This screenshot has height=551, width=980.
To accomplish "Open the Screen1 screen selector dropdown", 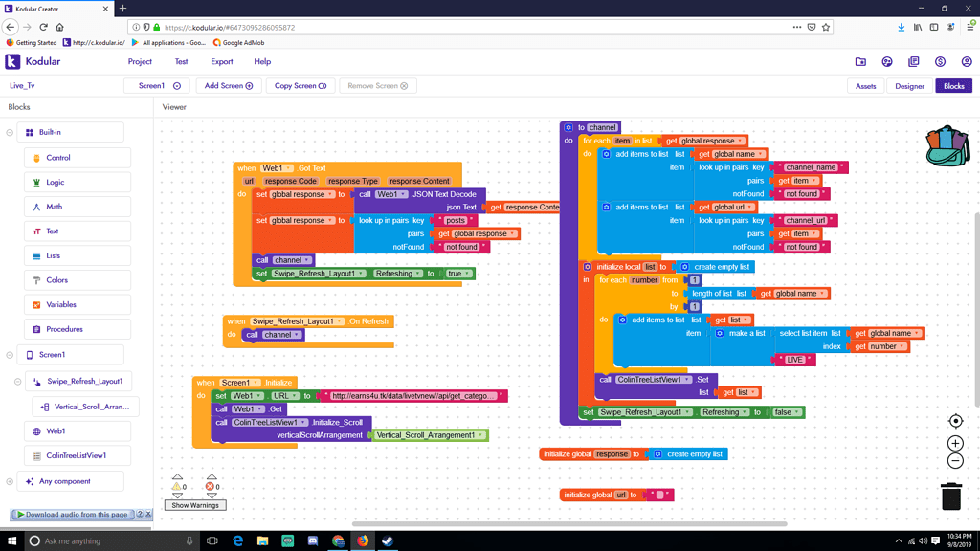I will coord(159,86).
